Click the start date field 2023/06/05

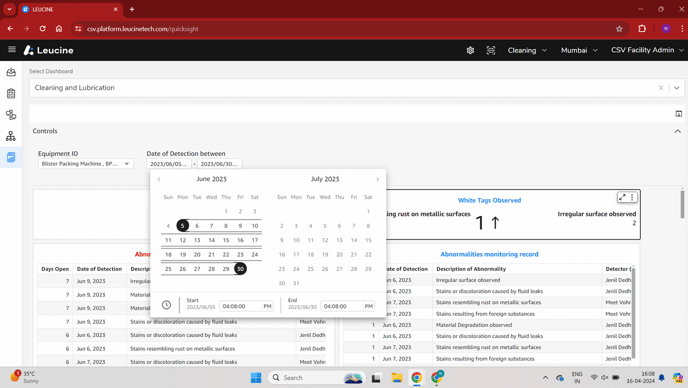click(x=169, y=164)
